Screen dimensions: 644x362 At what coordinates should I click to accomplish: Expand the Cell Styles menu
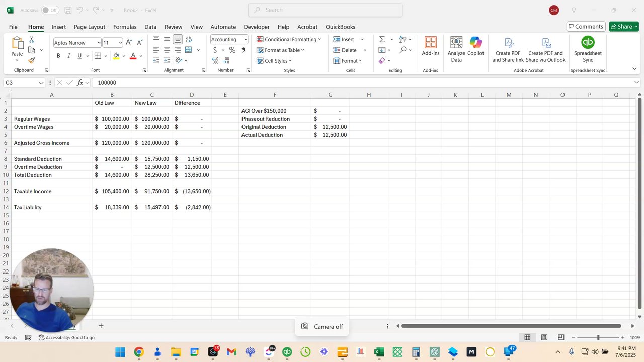point(274,61)
